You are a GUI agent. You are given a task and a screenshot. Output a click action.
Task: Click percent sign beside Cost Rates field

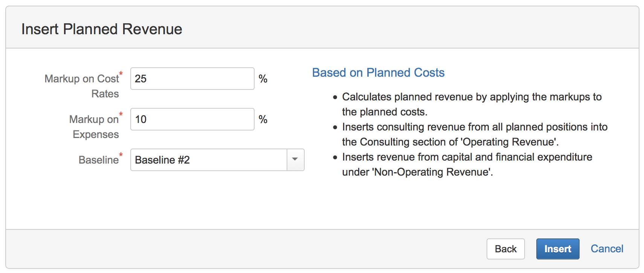(x=263, y=79)
